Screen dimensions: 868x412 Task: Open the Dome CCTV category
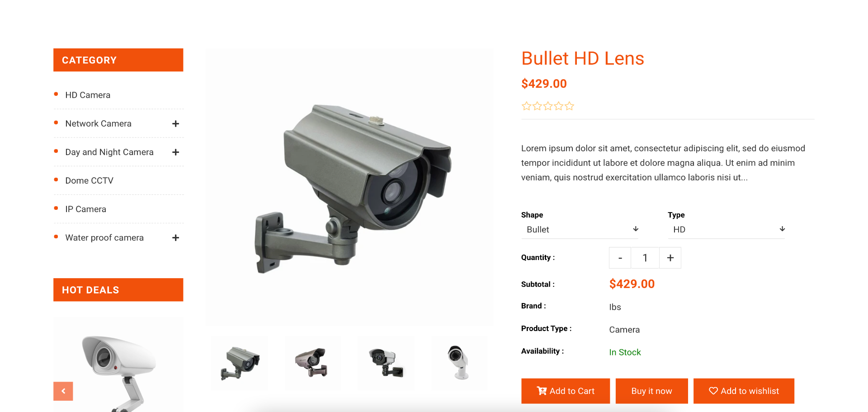pos(90,180)
